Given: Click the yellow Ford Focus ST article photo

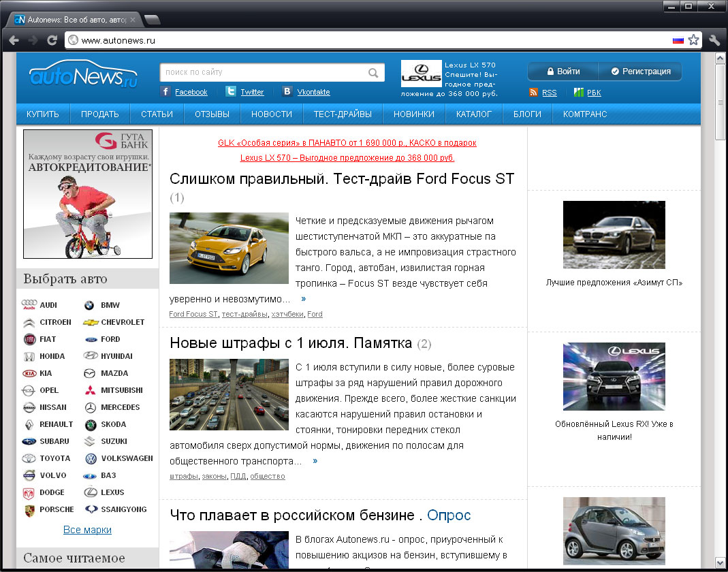Looking at the screenshot, I should tap(229, 248).
